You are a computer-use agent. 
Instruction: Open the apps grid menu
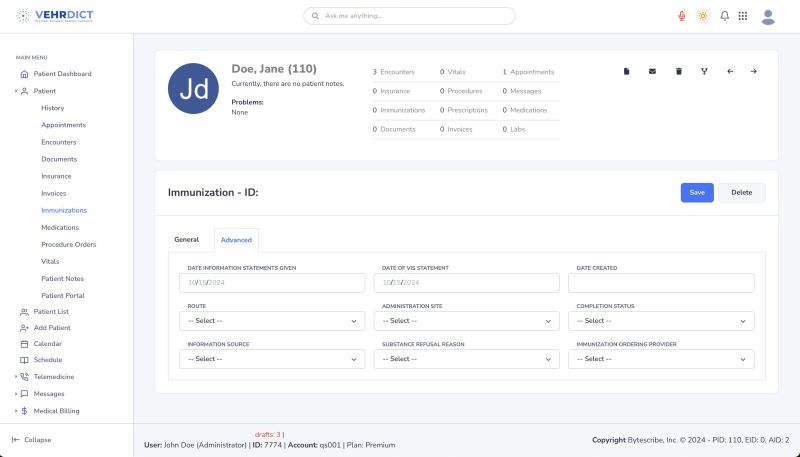pos(743,16)
